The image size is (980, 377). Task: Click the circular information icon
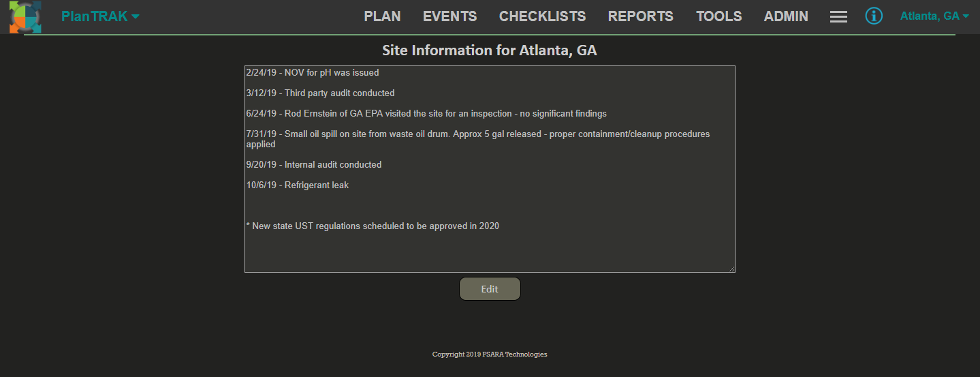click(874, 16)
